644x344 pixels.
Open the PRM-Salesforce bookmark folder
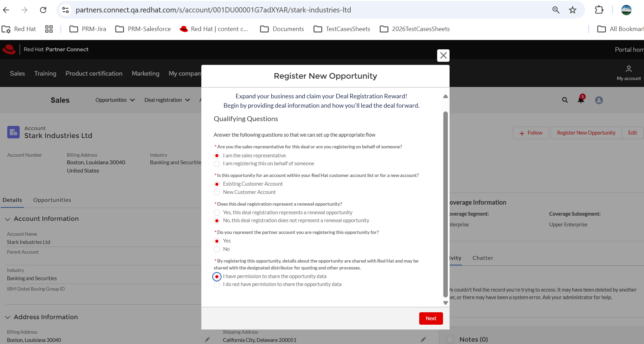pos(143,29)
